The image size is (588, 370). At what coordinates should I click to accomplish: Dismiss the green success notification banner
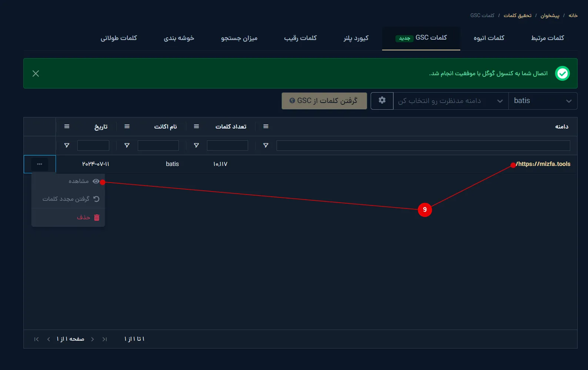coord(36,73)
